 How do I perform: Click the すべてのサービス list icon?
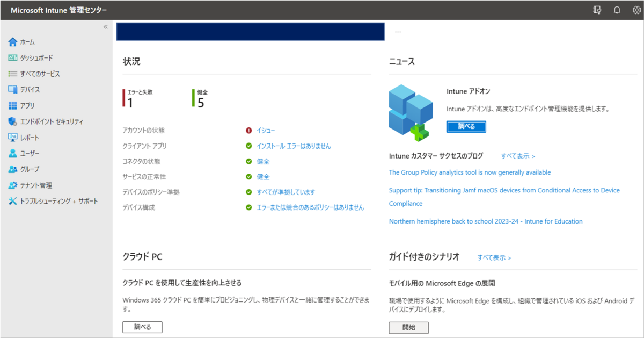13,74
